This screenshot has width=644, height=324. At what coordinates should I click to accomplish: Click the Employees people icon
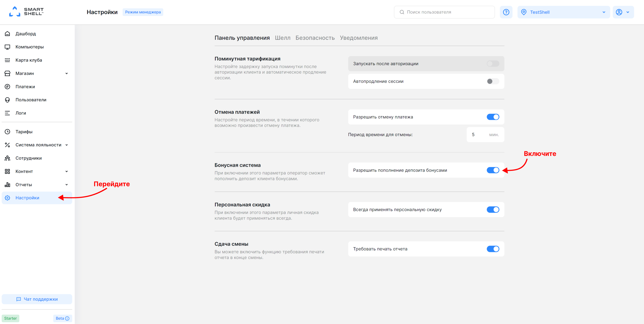coord(8,158)
